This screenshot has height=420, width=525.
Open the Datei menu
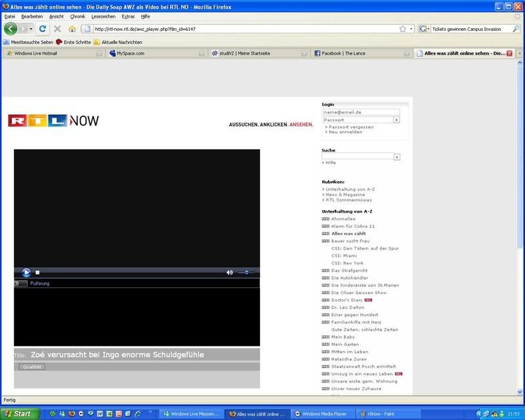tap(10, 16)
